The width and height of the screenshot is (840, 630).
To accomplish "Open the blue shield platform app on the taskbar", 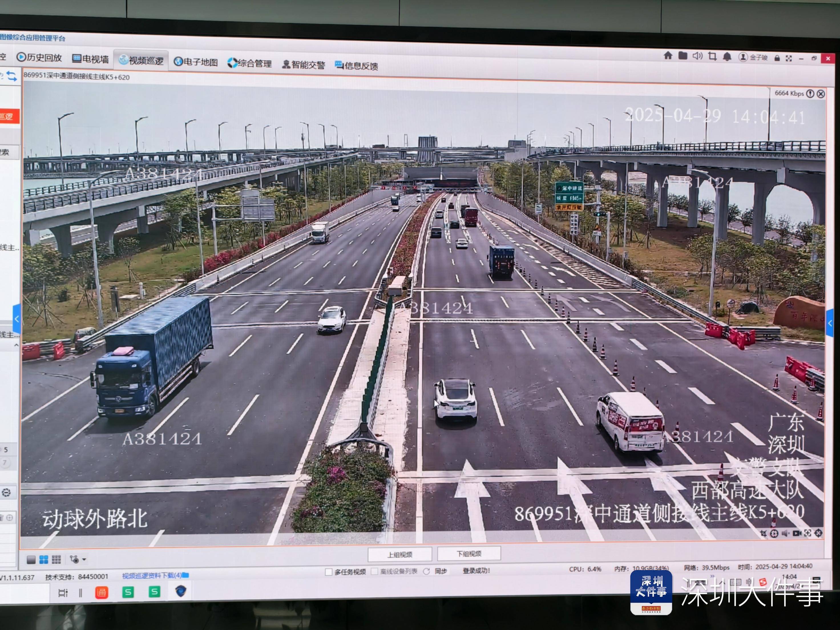I will click(181, 591).
